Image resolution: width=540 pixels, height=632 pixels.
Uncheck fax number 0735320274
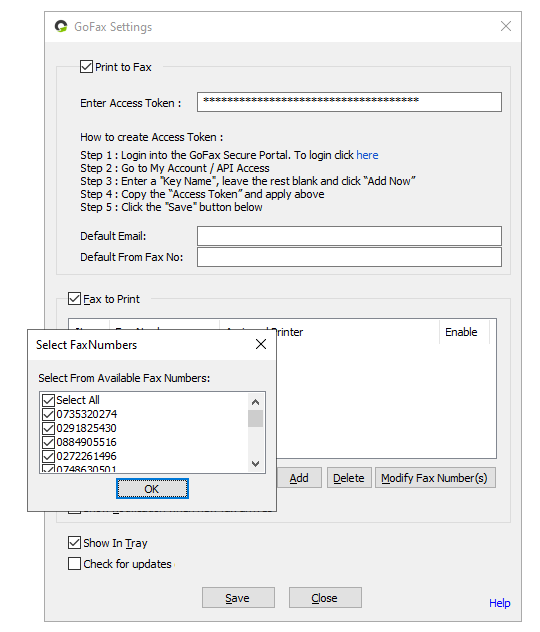coord(48,414)
